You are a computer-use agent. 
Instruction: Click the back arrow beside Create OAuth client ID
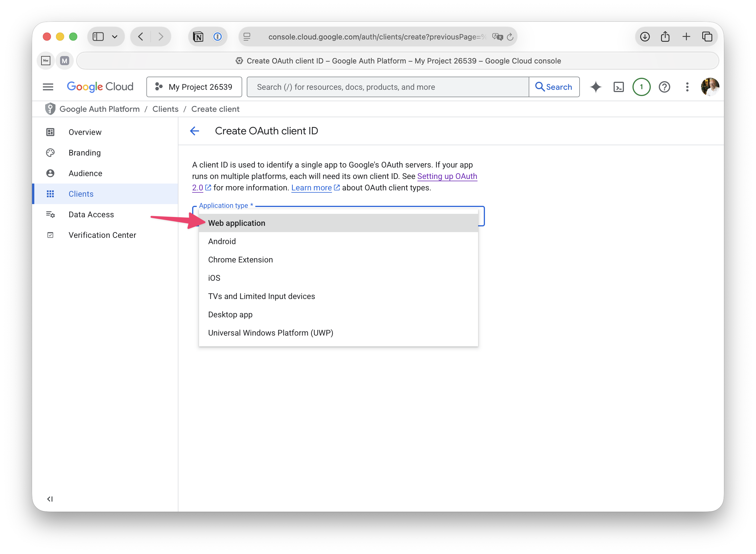tap(194, 131)
